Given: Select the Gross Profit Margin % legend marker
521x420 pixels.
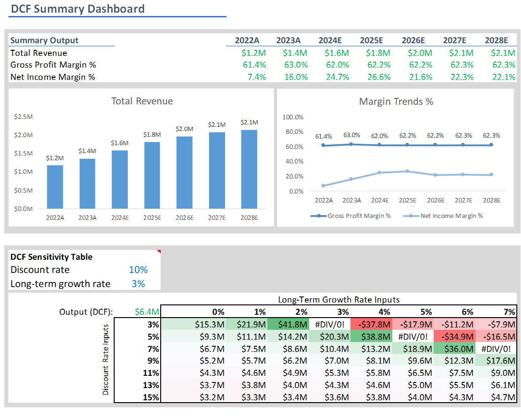Looking at the screenshot, I should click(319, 216).
